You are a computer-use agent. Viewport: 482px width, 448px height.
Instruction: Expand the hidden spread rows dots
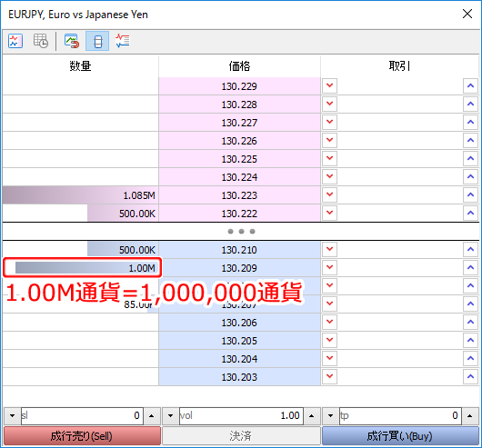click(x=241, y=231)
